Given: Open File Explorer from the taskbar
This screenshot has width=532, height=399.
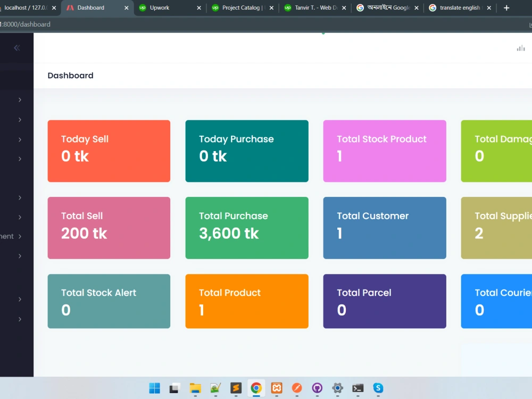Looking at the screenshot, I should [x=195, y=388].
